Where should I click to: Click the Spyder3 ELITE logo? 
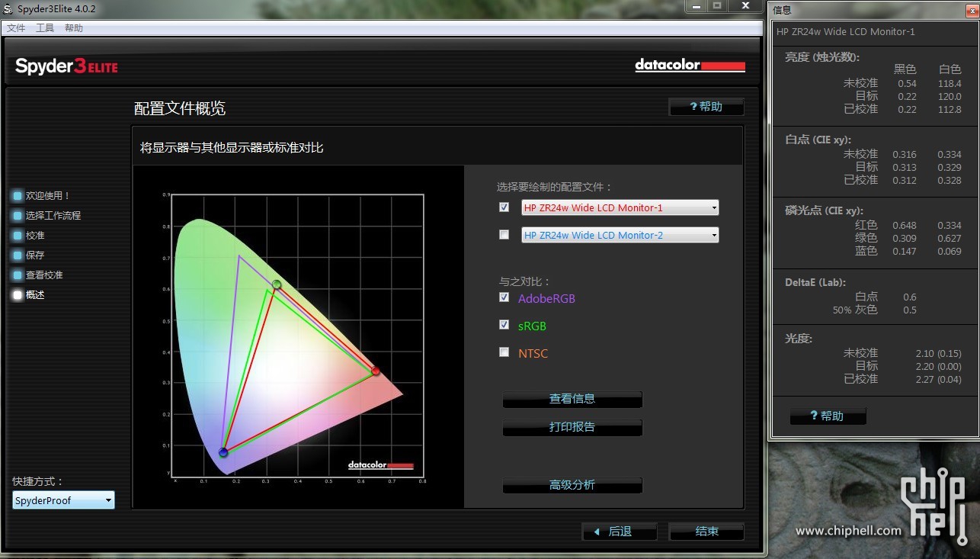[x=66, y=66]
